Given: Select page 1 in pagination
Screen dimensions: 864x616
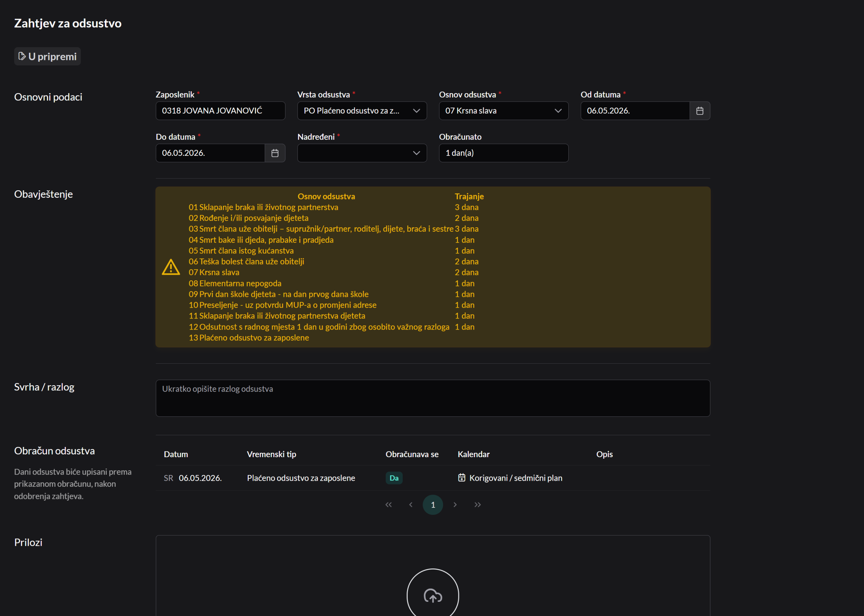Looking at the screenshot, I should tap(433, 504).
